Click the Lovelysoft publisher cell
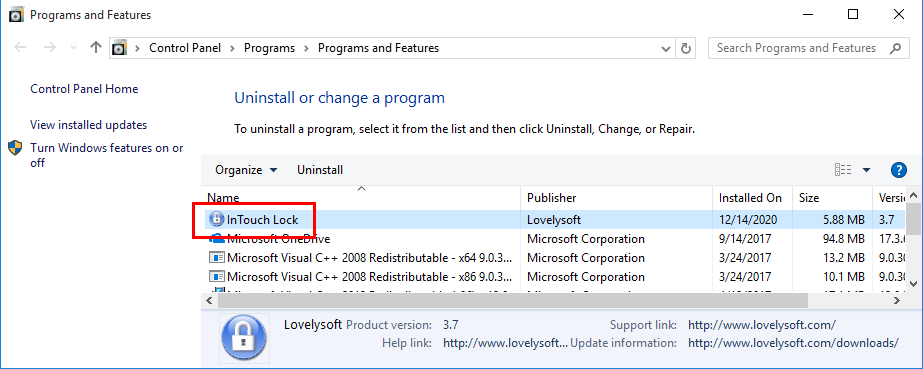 tap(554, 220)
